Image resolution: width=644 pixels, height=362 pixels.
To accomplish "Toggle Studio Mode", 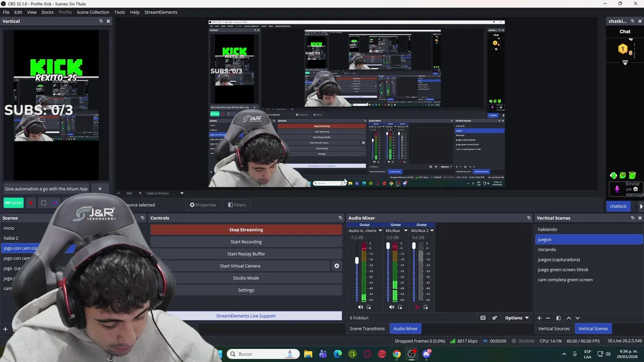I will 246,278.
